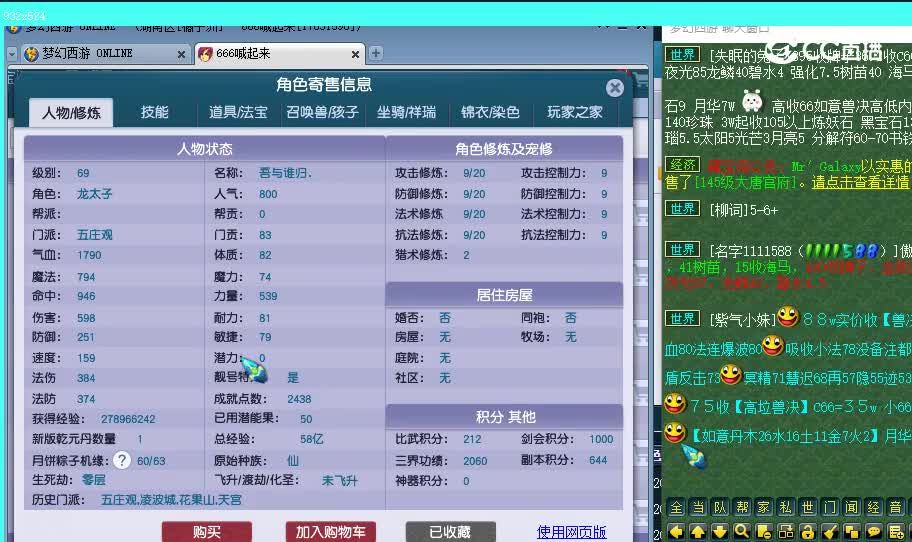Open the 使用网页版 link

click(x=572, y=532)
